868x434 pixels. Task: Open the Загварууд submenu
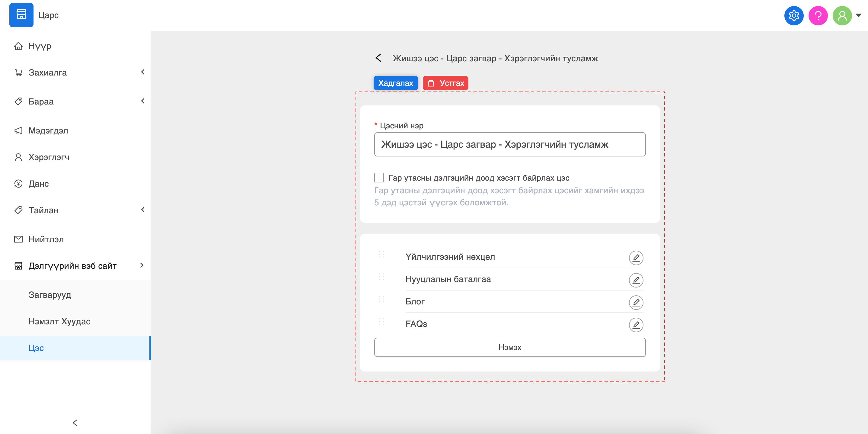point(75,295)
